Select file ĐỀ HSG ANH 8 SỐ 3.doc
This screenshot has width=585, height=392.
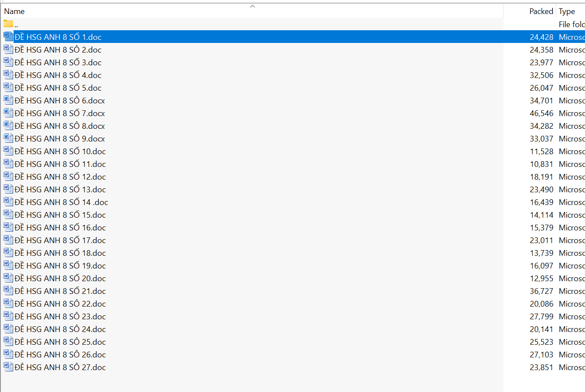click(x=58, y=63)
